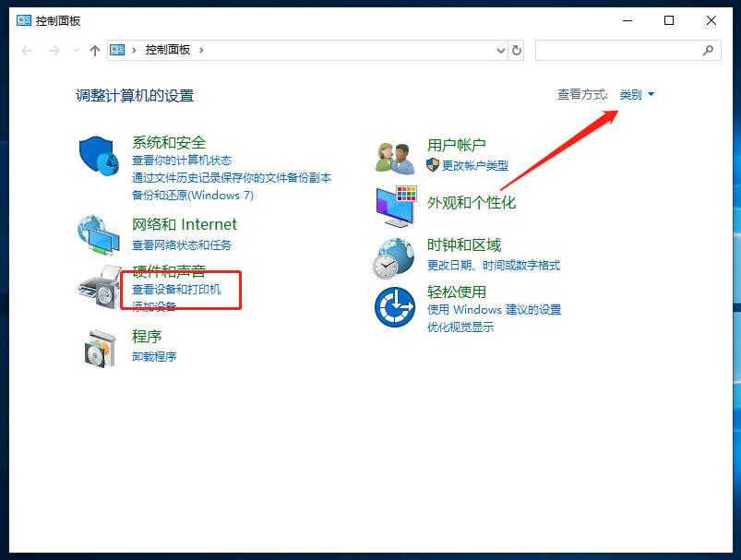741x560 pixels.
Task: Click the System and Security shield icon
Action: [100, 156]
